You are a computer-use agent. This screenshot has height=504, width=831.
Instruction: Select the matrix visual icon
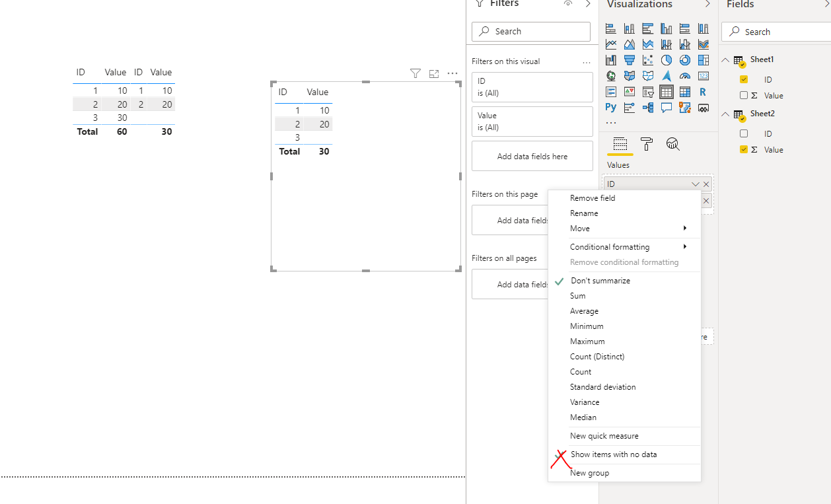(x=684, y=92)
